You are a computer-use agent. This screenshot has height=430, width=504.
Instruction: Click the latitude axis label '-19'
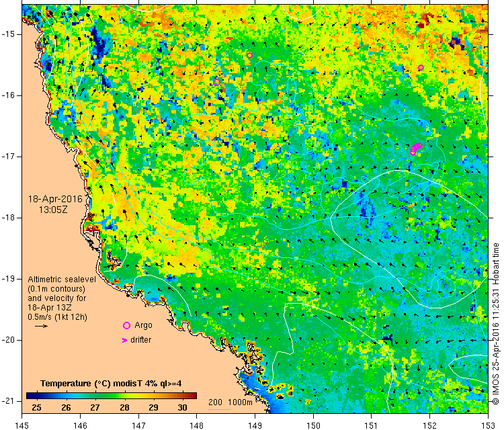pyautogui.click(x=7, y=279)
